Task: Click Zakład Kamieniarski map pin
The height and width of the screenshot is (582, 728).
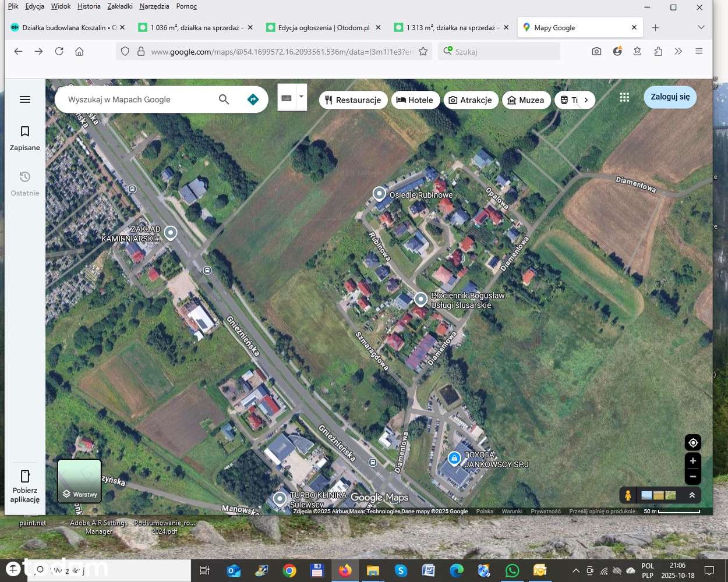Action: (x=170, y=233)
